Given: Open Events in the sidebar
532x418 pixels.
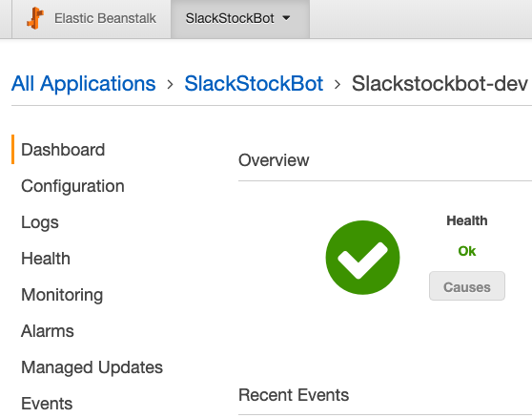Looking at the screenshot, I should pyautogui.click(x=47, y=404).
